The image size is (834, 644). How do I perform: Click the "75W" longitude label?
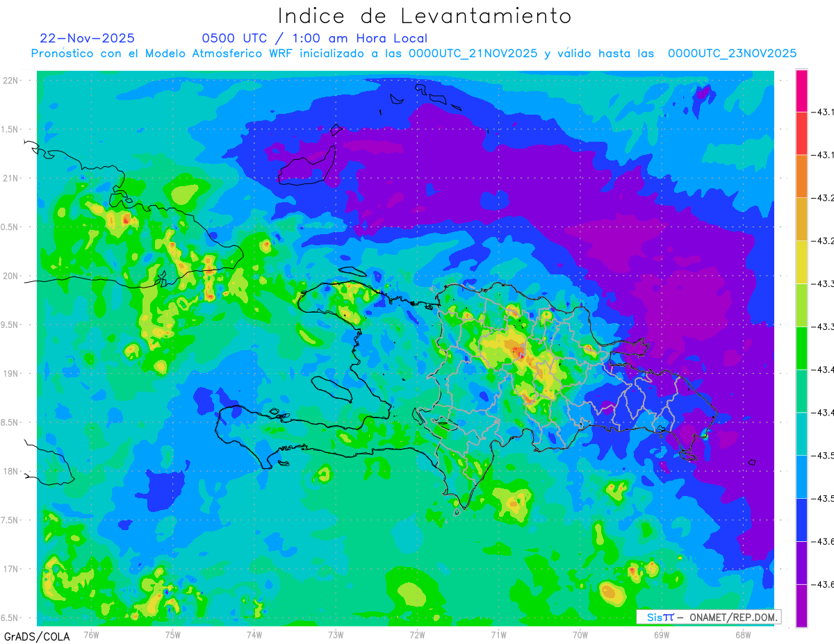coord(173,634)
